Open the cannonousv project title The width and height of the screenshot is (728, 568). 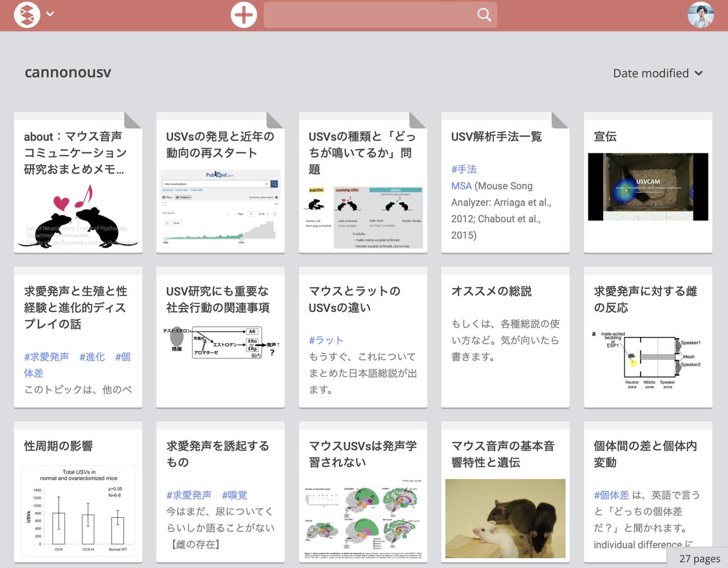(x=68, y=72)
